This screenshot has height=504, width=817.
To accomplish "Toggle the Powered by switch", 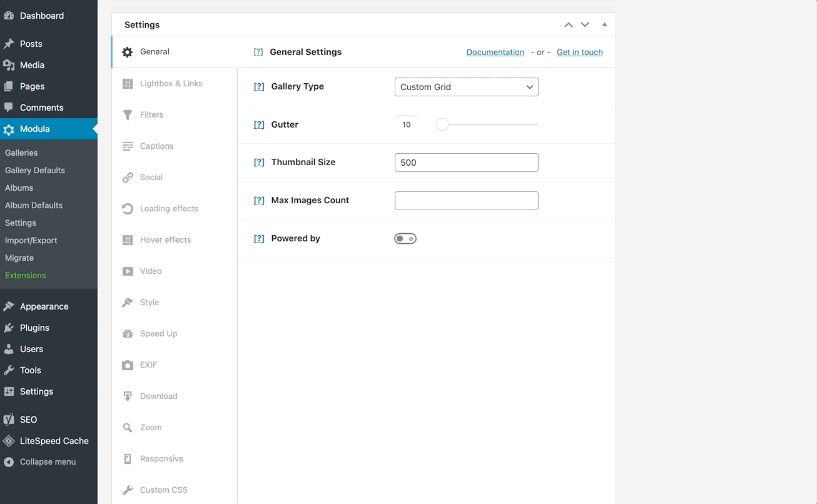I will pos(405,238).
